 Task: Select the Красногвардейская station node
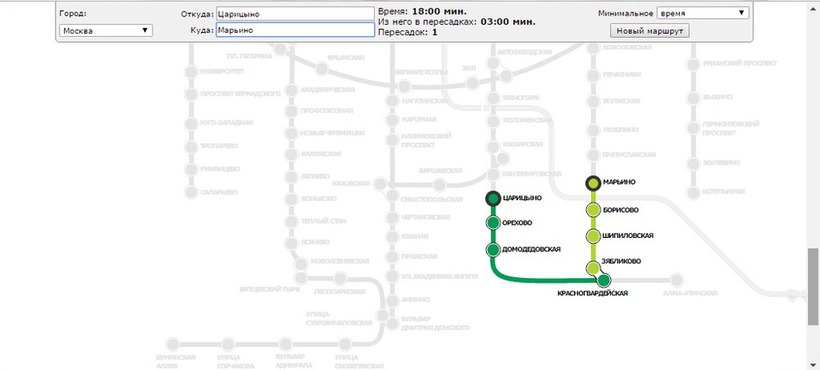coord(604,281)
